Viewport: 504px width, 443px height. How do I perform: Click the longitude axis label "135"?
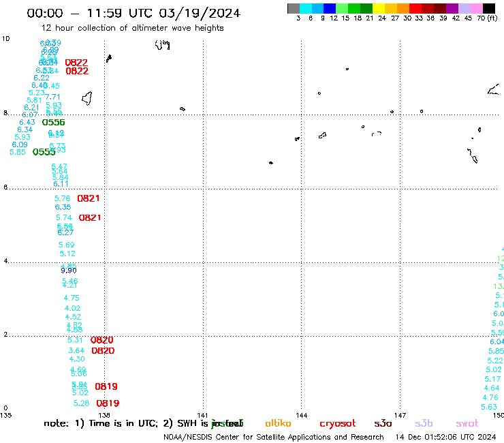point(5,416)
